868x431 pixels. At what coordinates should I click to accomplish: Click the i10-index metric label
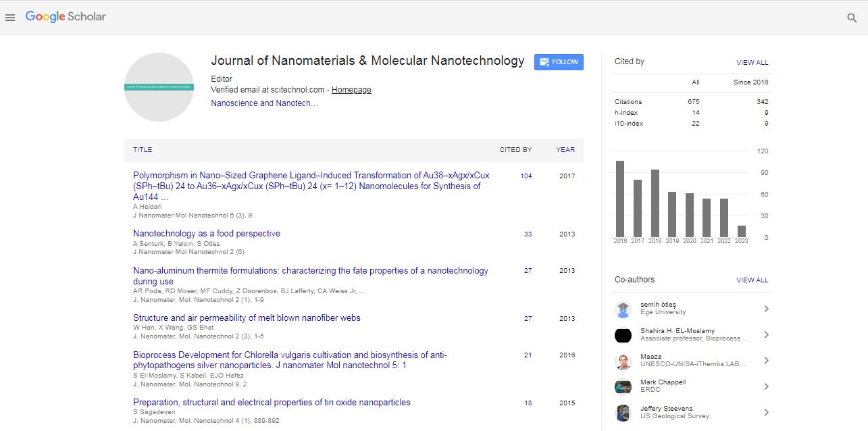[629, 124]
